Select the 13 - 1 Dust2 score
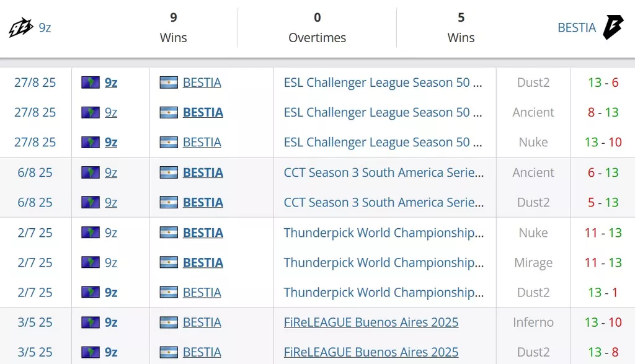635x364 pixels. [603, 292]
